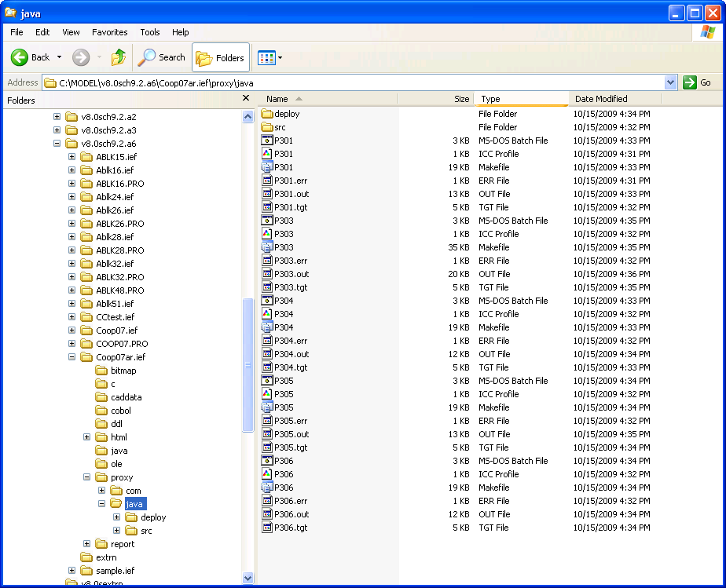Viewport: 726px width, 588px height.
Task: Click the folder tree scrollbar down arrow
Action: coord(247,578)
